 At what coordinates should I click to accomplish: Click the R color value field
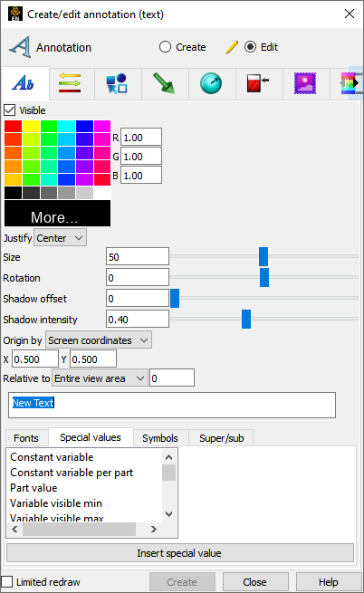click(141, 137)
